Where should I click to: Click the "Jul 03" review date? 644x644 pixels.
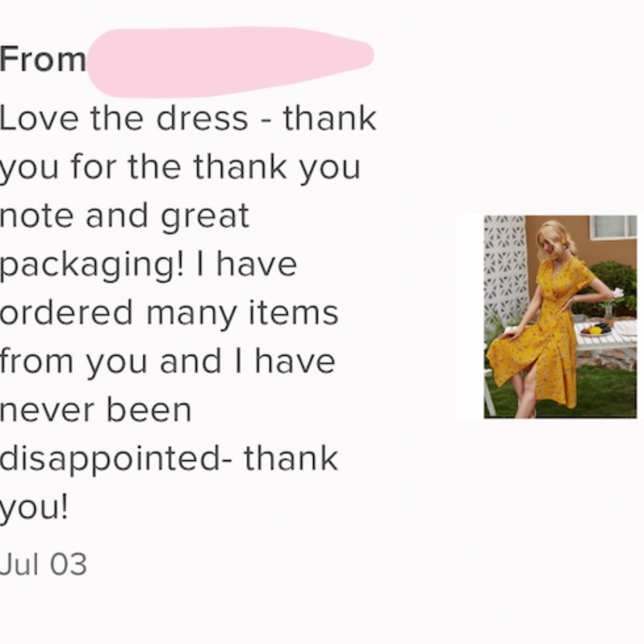point(43,564)
